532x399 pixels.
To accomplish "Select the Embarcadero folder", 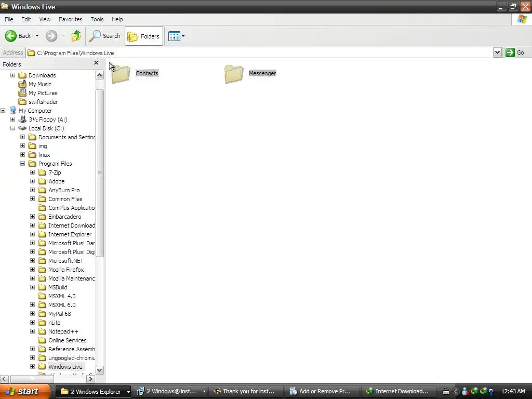I will click(x=64, y=217).
